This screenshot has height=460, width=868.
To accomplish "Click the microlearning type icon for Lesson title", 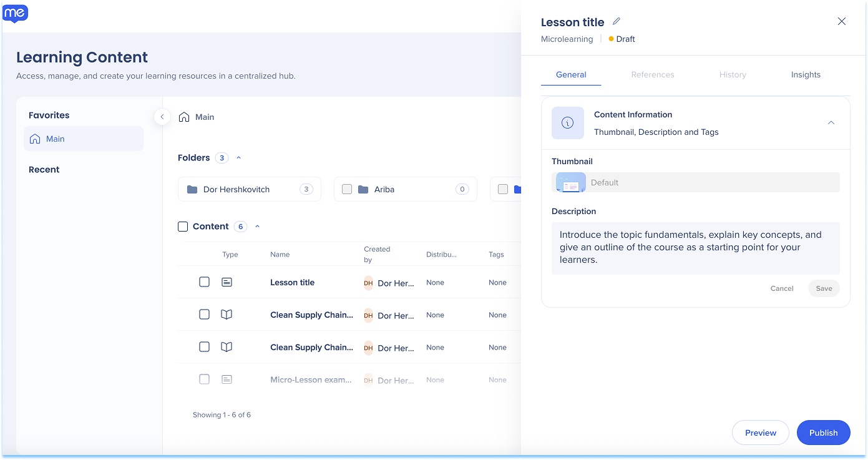I will 227,282.
